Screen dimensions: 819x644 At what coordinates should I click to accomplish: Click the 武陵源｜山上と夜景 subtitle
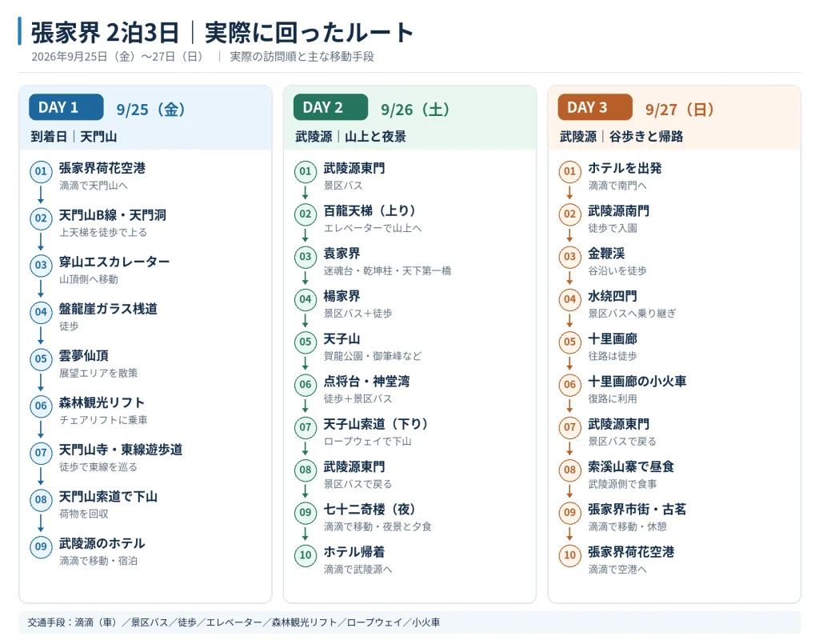click(350, 137)
